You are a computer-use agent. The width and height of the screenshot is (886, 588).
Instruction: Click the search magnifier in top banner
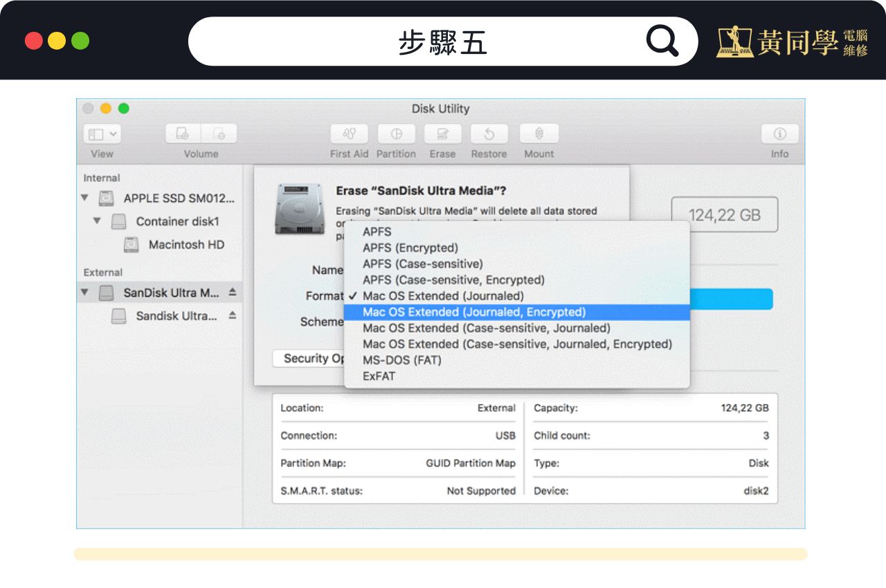point(662,42)
